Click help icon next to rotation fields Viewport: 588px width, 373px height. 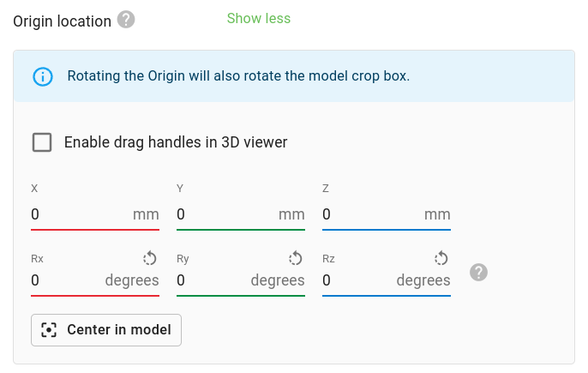click(x=479, y=272)
